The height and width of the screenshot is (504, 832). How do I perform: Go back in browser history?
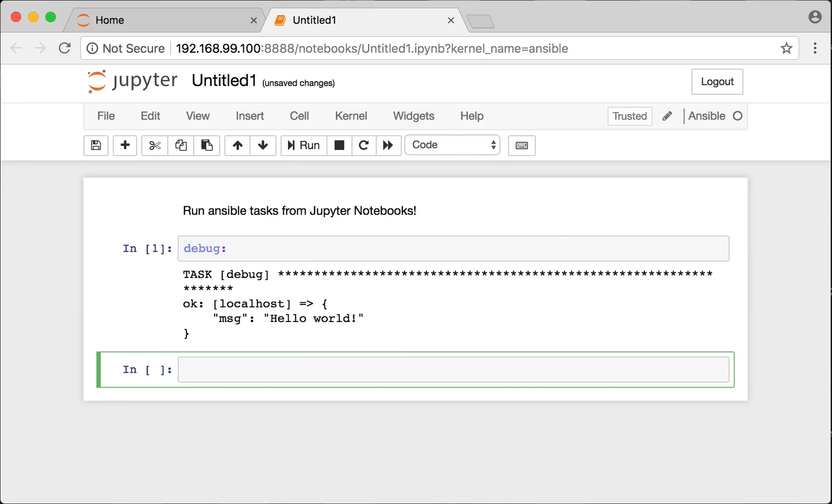[x=16, y=48]
